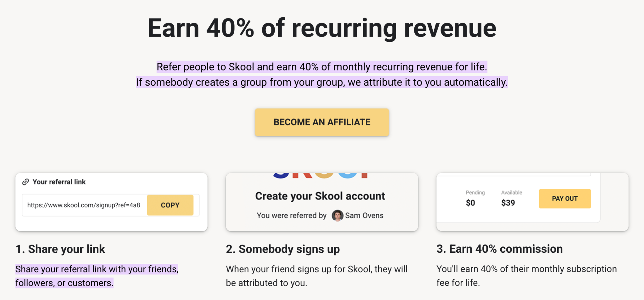Click Sam Ovens avatar photo
This screenshot has width=644, height=300.
(337, 215)
